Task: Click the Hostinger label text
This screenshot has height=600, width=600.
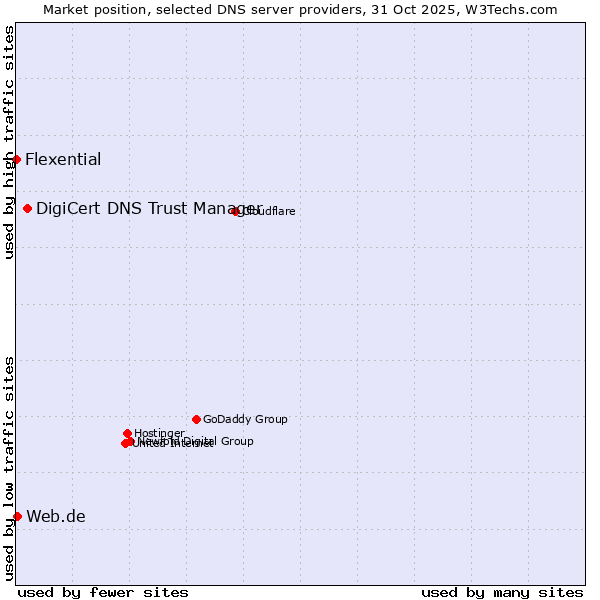Action: pos(159,433)
